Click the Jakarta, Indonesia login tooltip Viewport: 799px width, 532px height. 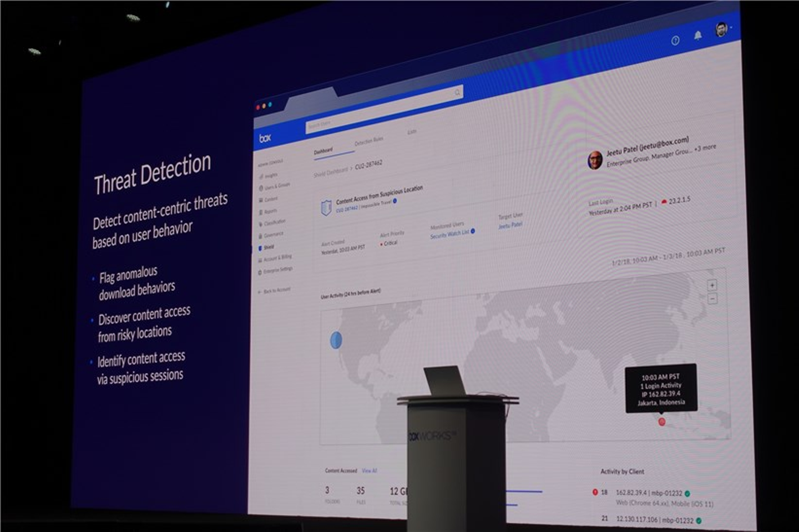click(x=661, y=388)
